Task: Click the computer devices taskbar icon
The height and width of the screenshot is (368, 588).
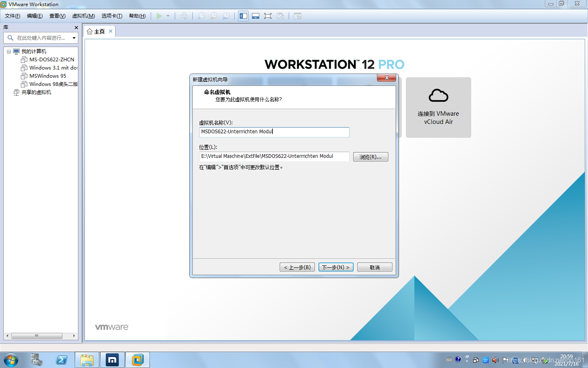Action: pos(36,360)
